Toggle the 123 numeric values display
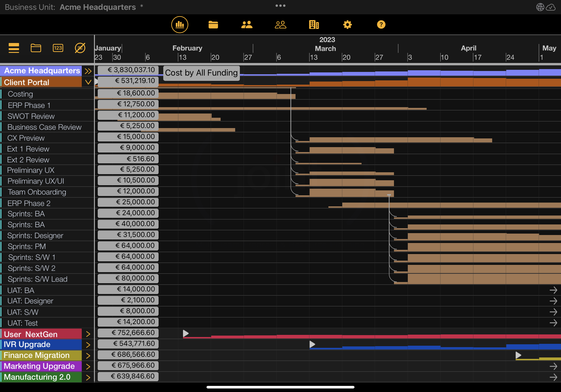Viewport: 561px width, 392px height. tap(58, 48)
